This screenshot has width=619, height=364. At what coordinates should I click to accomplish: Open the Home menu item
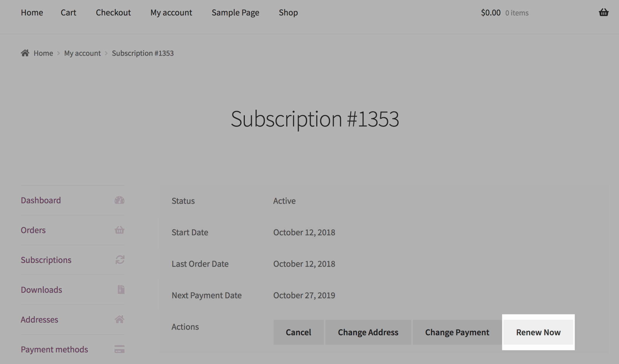32,13
